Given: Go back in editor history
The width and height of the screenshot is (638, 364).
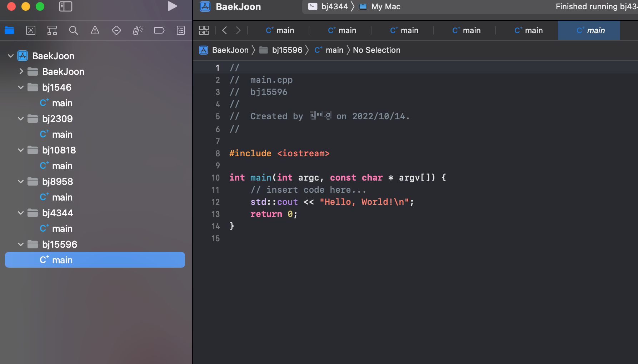Looking at the screenshot, I should point(225,30).
